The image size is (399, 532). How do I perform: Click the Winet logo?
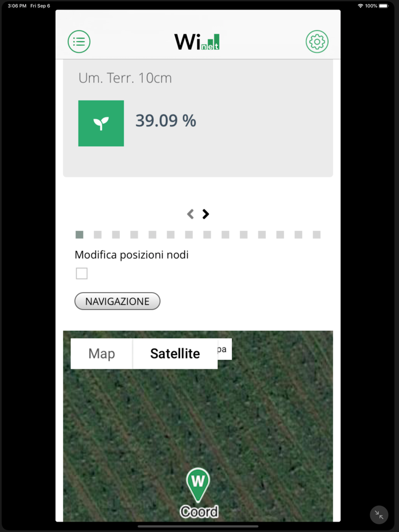[197, 42]
